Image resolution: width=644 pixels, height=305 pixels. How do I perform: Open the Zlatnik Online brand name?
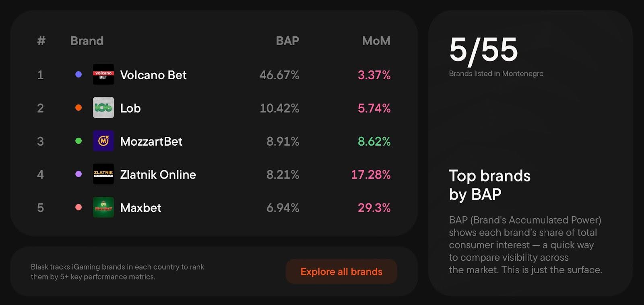[x=158, y=175]
